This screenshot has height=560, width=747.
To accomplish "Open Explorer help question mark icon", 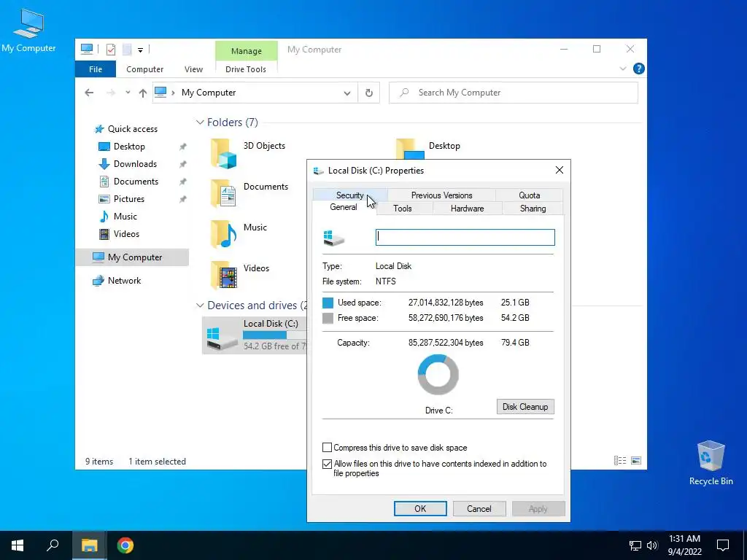I will [638, 69].
